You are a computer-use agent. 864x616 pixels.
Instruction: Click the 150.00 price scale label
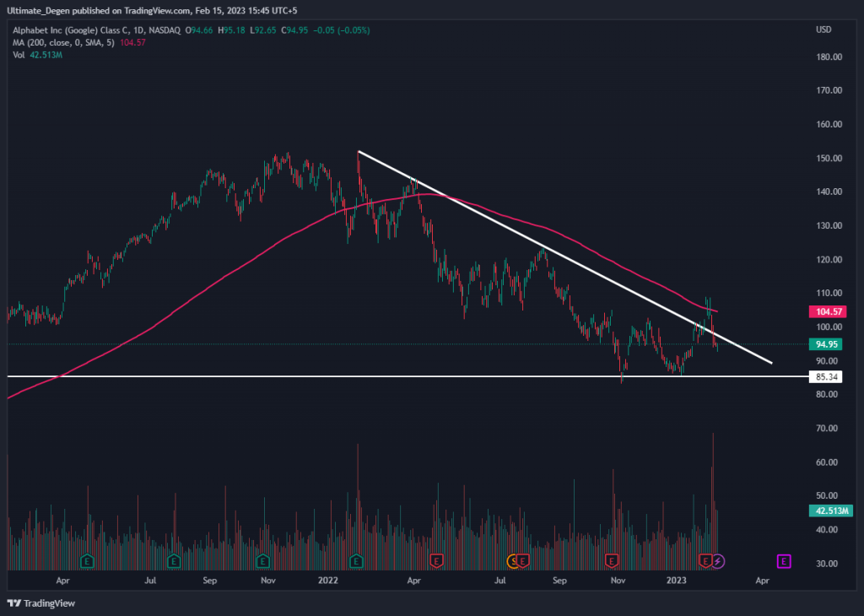click(x=829, y=158)
